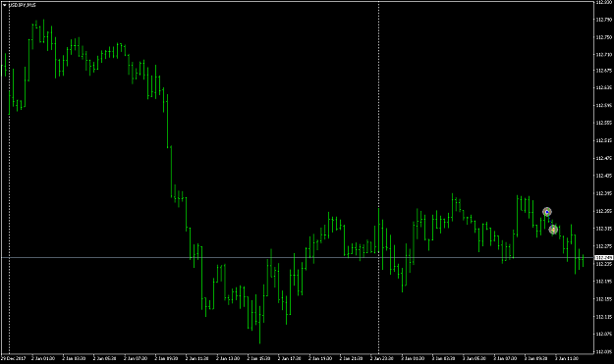The width and height of the screenshot is (614, 364).
Task: Click the 112.355 price axis label
Action: pyautogui.click(x=604, y=211)
